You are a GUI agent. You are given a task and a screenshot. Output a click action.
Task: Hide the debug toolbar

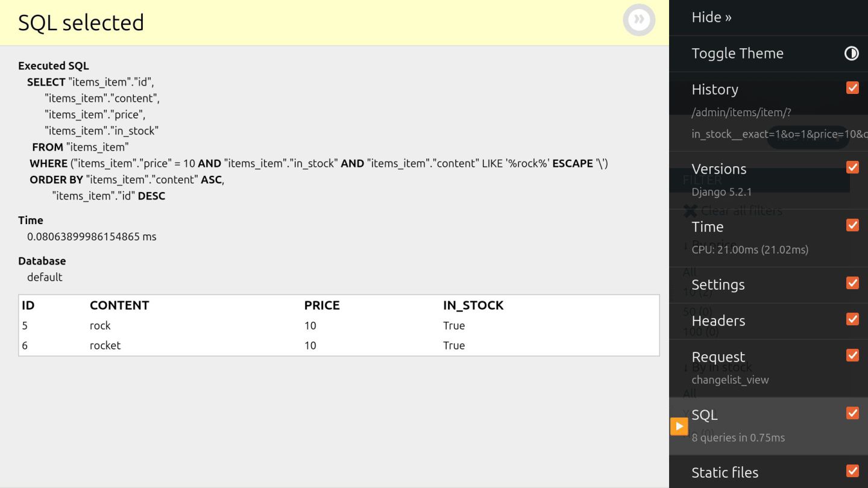(711, 17)
